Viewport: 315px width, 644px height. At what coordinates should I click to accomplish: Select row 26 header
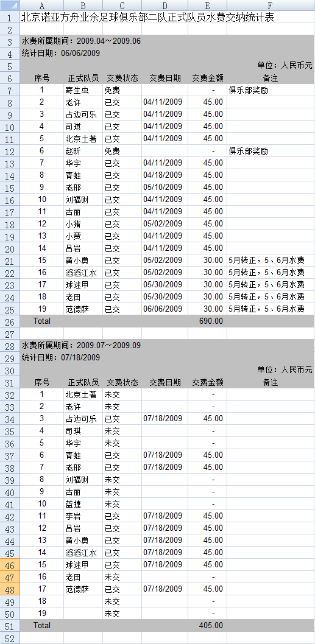click(10, 321)
